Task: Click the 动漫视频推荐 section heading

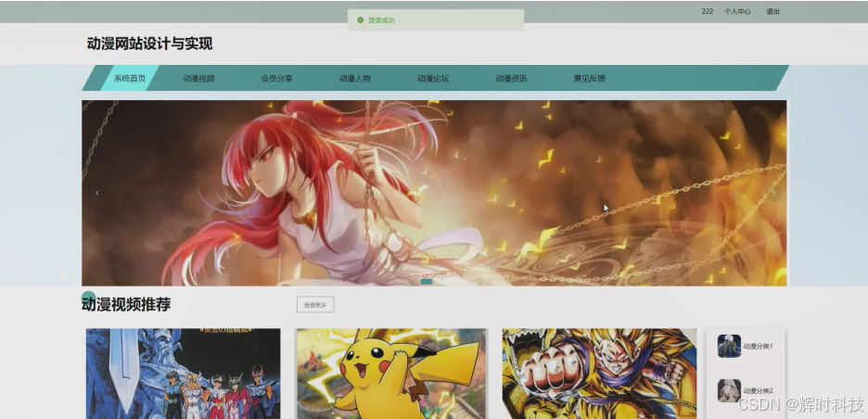Action: pos(126,304)
